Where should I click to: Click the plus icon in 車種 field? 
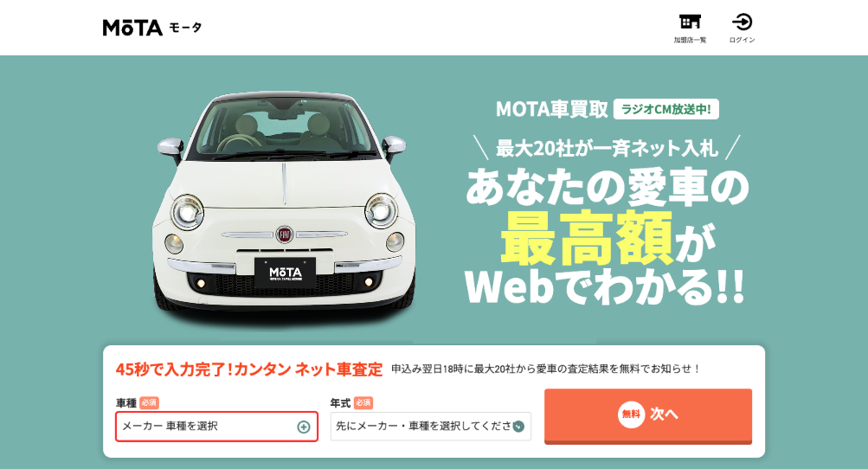[304, 427]
